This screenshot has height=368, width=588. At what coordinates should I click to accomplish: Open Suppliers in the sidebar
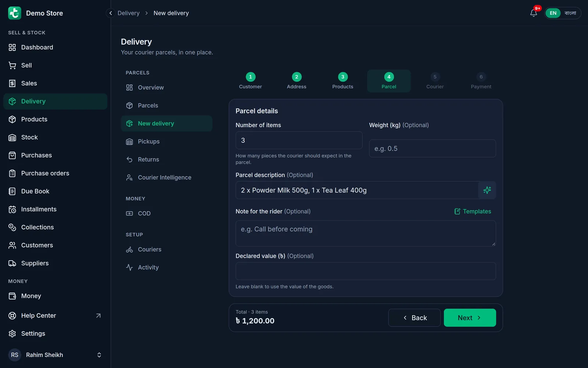pyautogui.click(x=55, y=263)
